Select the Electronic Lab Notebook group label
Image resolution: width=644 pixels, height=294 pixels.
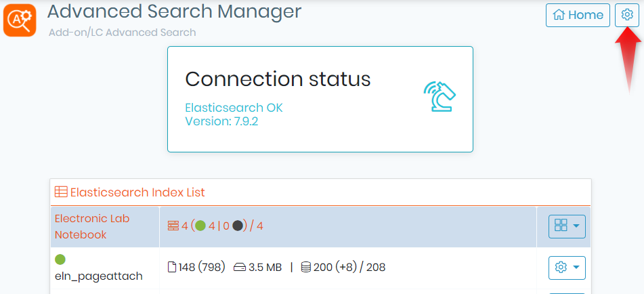[92, 227]
